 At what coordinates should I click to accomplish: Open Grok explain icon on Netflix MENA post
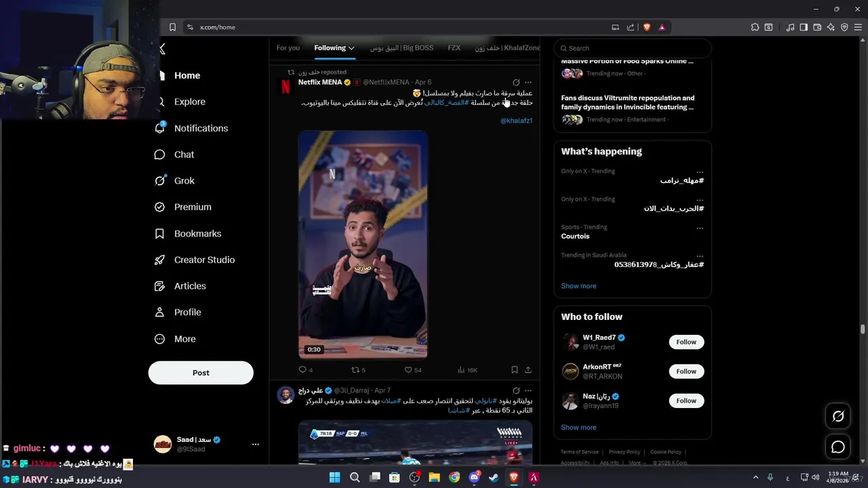[516, 82]
